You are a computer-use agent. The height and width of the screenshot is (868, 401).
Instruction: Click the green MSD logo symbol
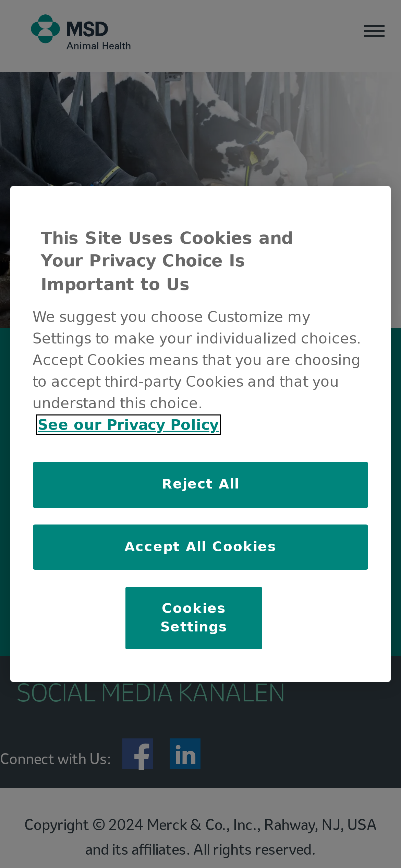click(x=46, y=29)
